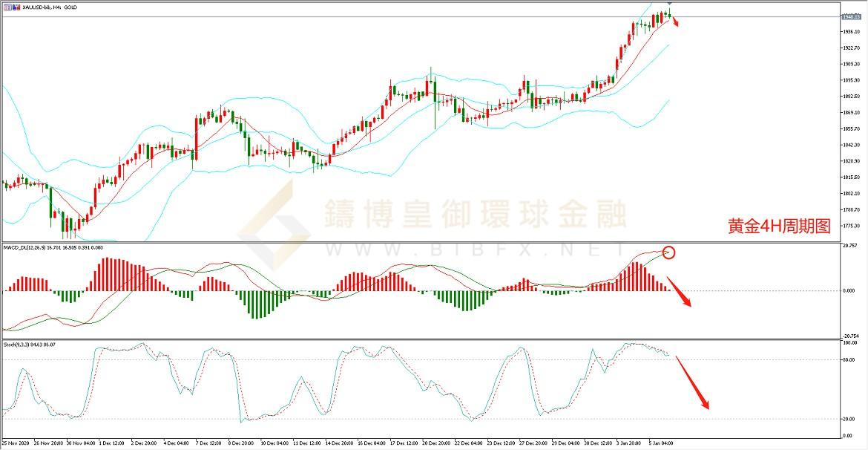Click the red circle on the MACD line

coord(668,252)
